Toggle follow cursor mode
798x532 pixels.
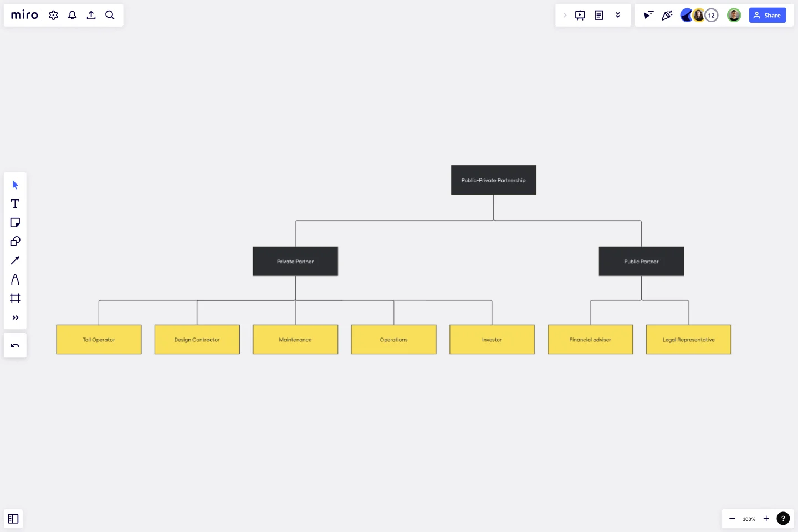tap(648, 15)
